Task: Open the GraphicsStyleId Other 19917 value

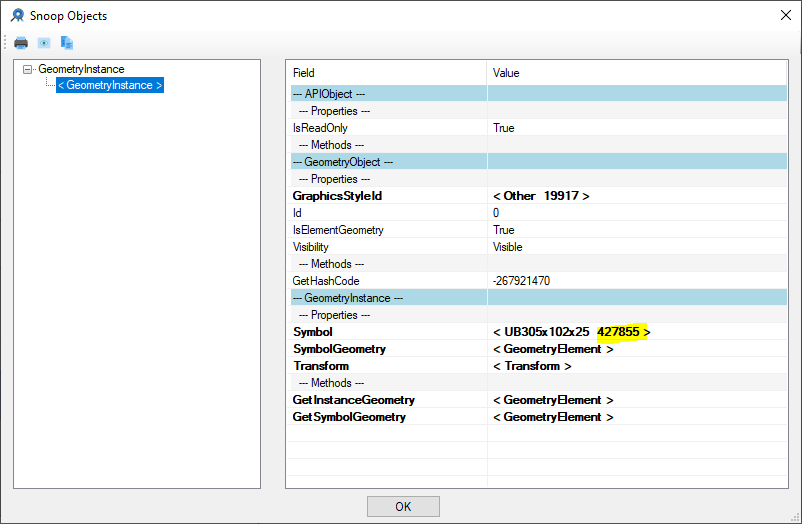Action: point(540,196)
